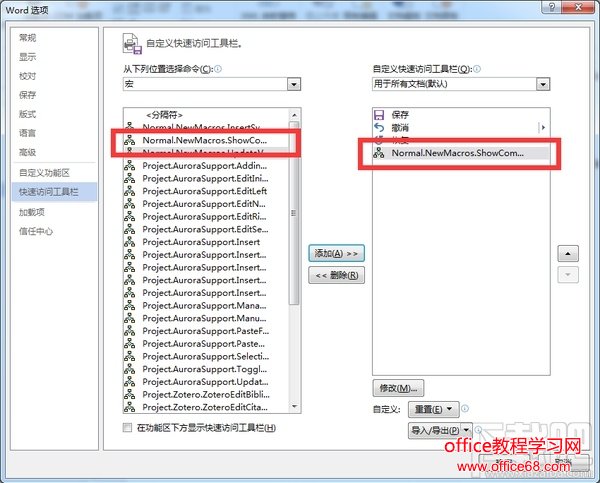Click the macro list scrollbar down arrow
This screenshot has height=483, width=600.
[x=294, y=406]
